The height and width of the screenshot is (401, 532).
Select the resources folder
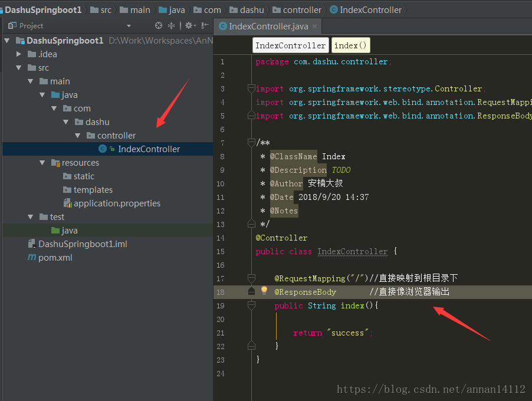80,163
